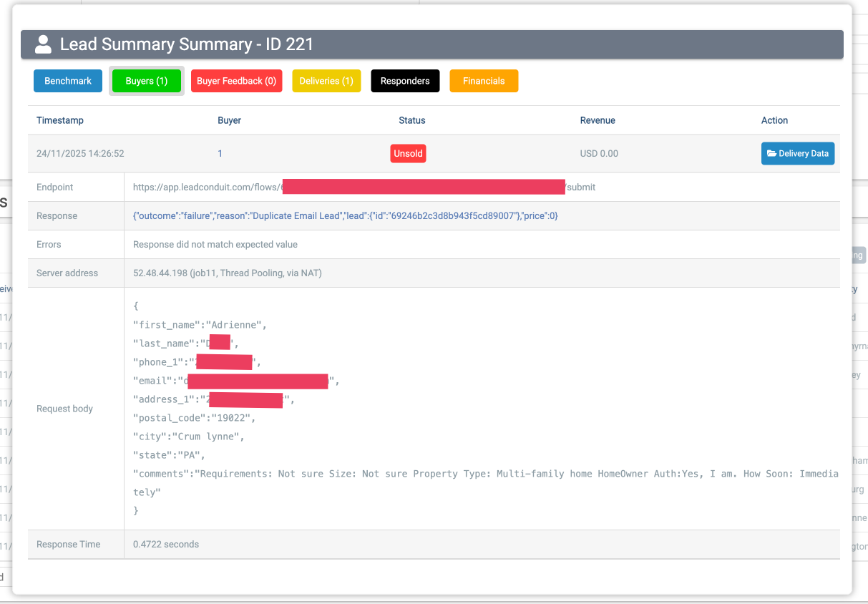
Task: Click the 0.4722 seconds value
Action: coord(166,544)
